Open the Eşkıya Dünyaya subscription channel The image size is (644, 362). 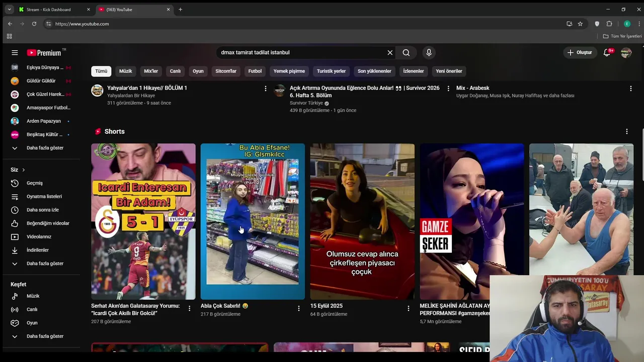[x=41, y=67]
